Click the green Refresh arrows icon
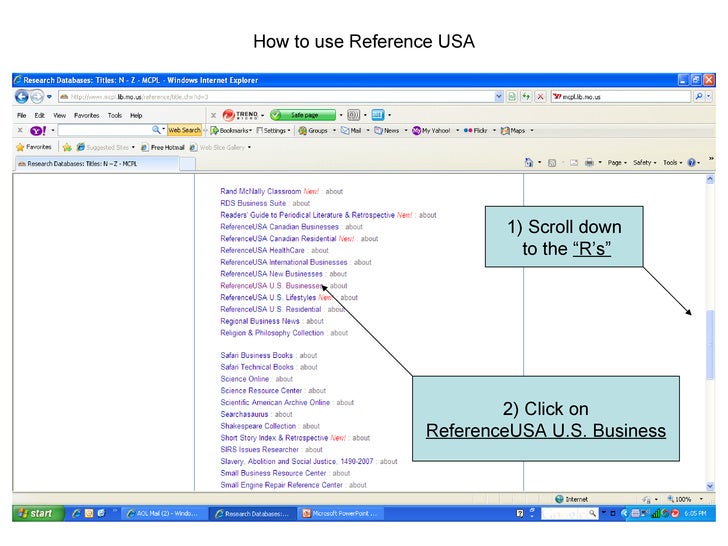728x546 pixels. point(526,97)
